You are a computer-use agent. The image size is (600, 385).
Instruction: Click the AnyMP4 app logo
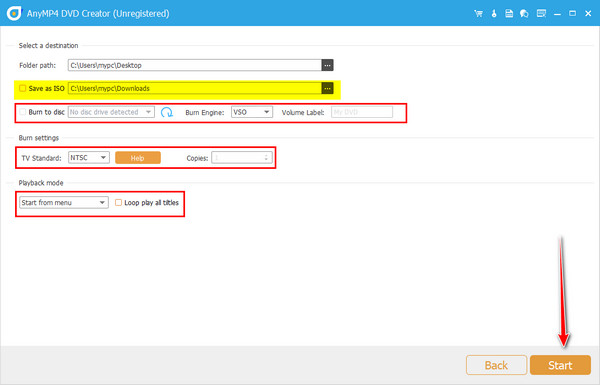tap(14, 13)
